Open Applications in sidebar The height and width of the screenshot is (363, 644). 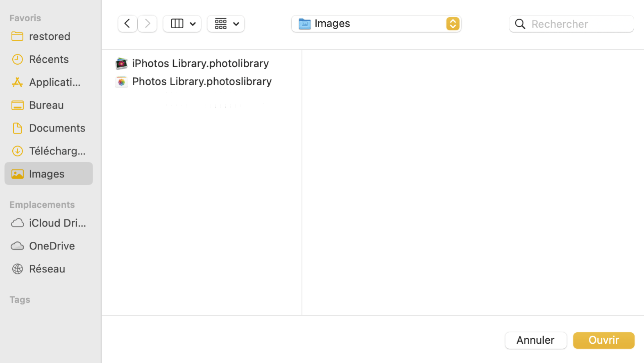tap(49, 82)
